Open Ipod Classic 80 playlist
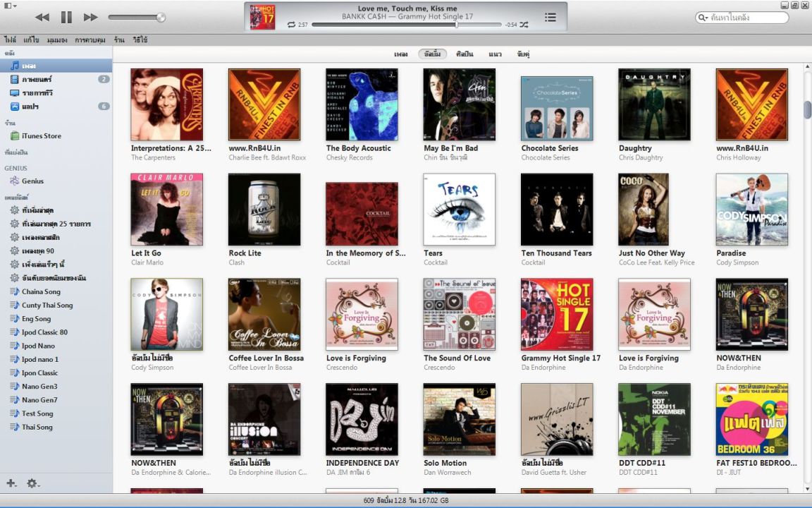 [56, 332]
